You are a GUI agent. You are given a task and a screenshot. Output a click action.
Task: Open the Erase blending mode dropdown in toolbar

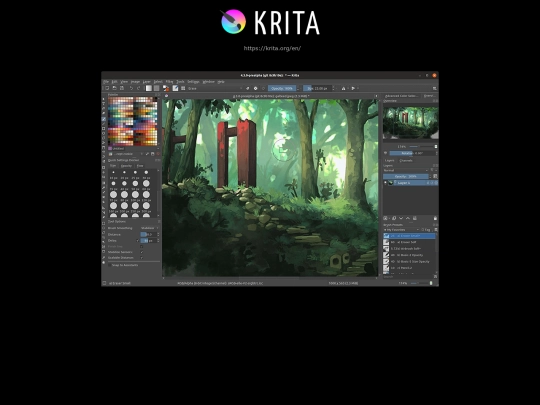tap(215, 89)
